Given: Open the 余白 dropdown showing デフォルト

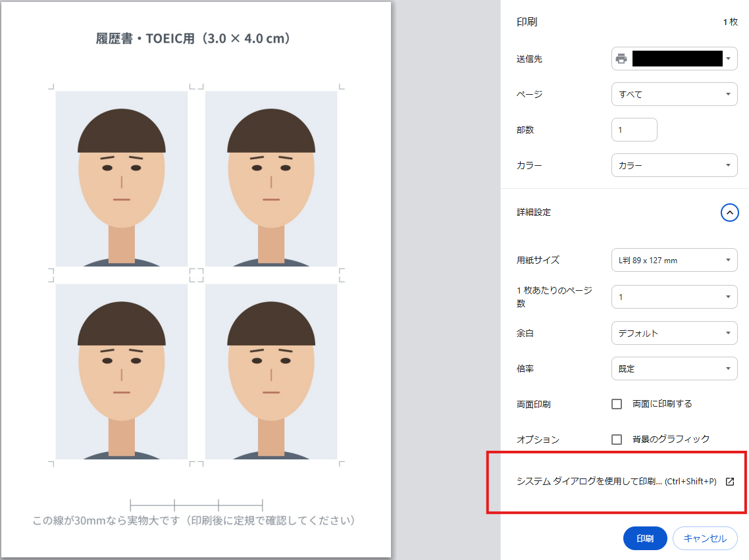Looking at the screenshot, I should [x=674, y=333].
